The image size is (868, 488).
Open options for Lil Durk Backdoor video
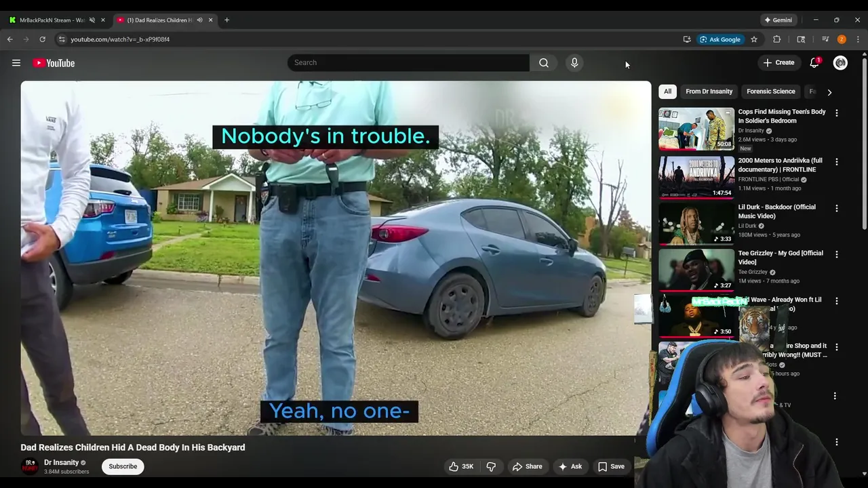pyautogui.click(x=836, y=208)
